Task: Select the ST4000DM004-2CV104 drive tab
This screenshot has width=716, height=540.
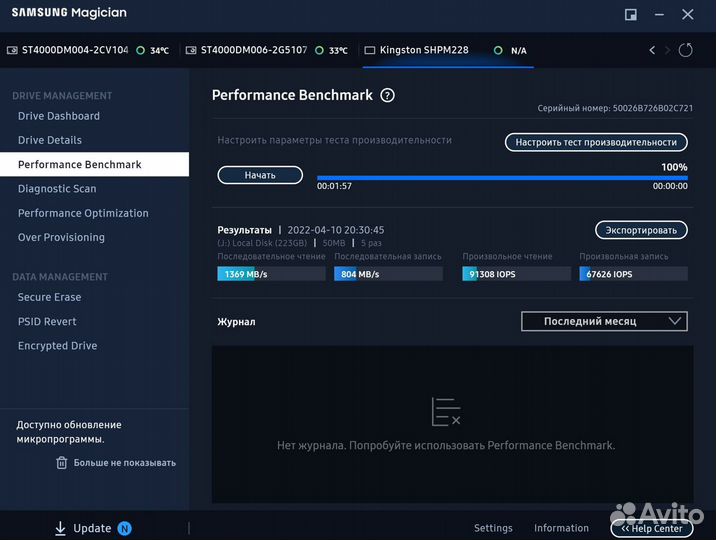Action: coord(88,50)
